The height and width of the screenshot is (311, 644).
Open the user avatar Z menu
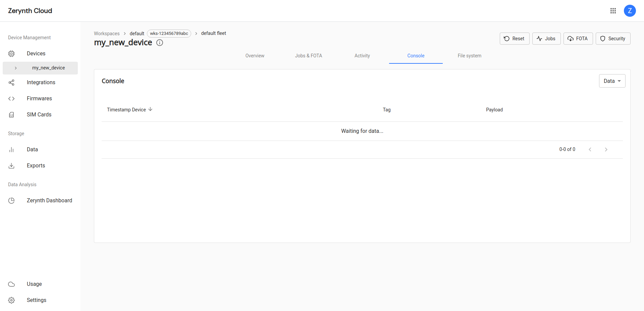click(x=630, y=11)
